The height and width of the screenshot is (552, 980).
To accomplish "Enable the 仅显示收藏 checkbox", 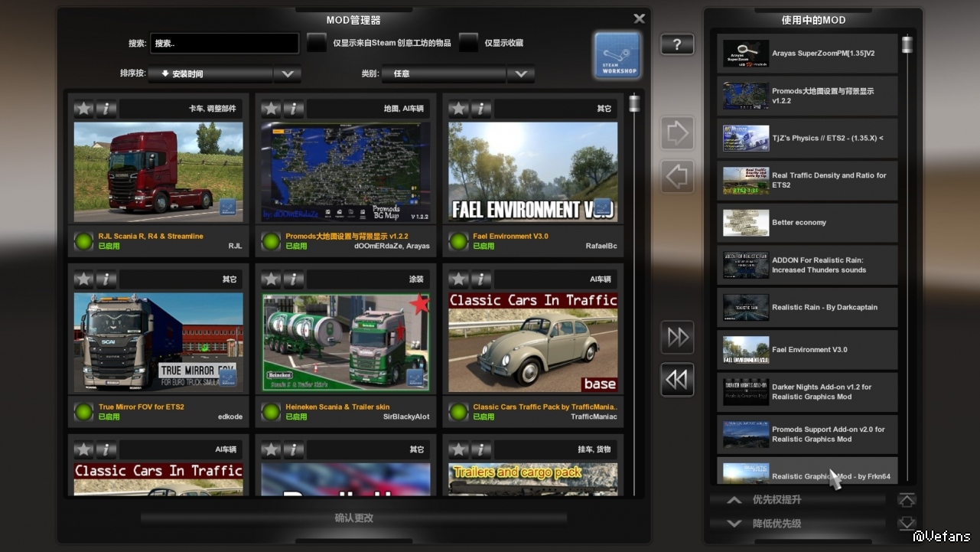I will [x=468, y=43].
